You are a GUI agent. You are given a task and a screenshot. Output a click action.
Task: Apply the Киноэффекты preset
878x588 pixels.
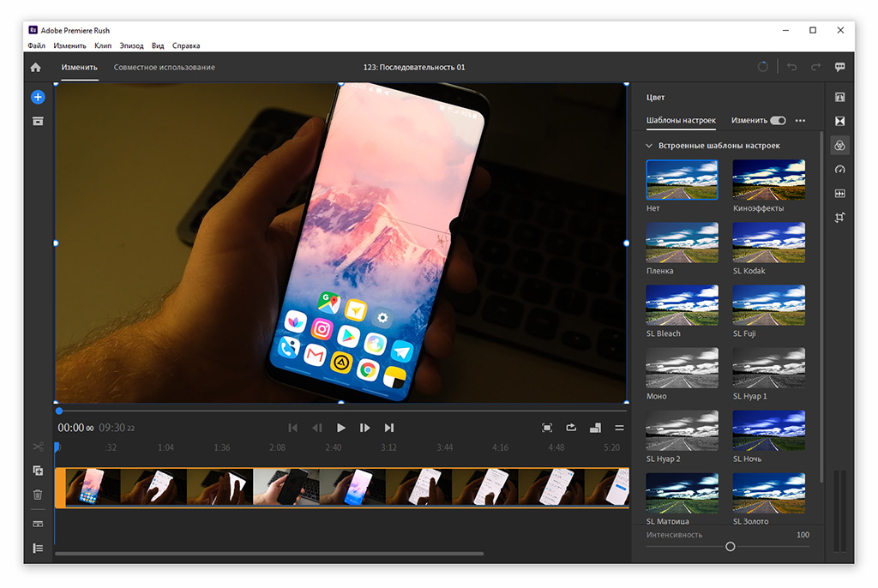point(769,180)
